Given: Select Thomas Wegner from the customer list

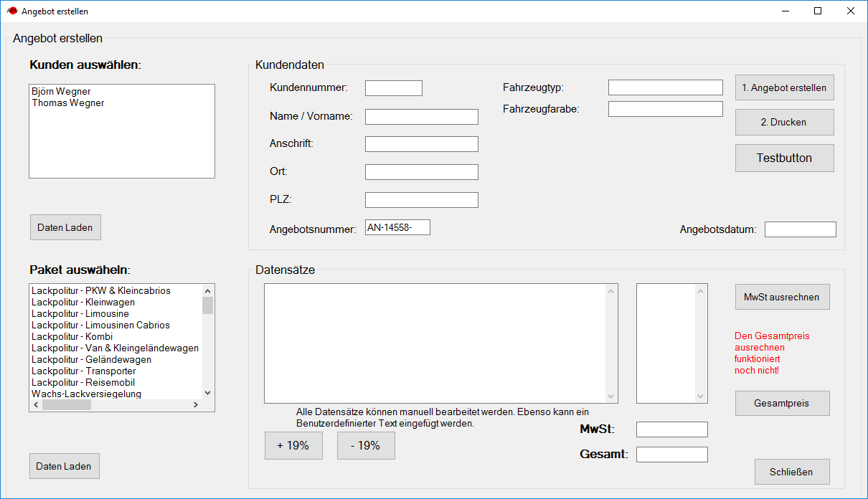Looking at the screenshot, I should tap(68, 103).
